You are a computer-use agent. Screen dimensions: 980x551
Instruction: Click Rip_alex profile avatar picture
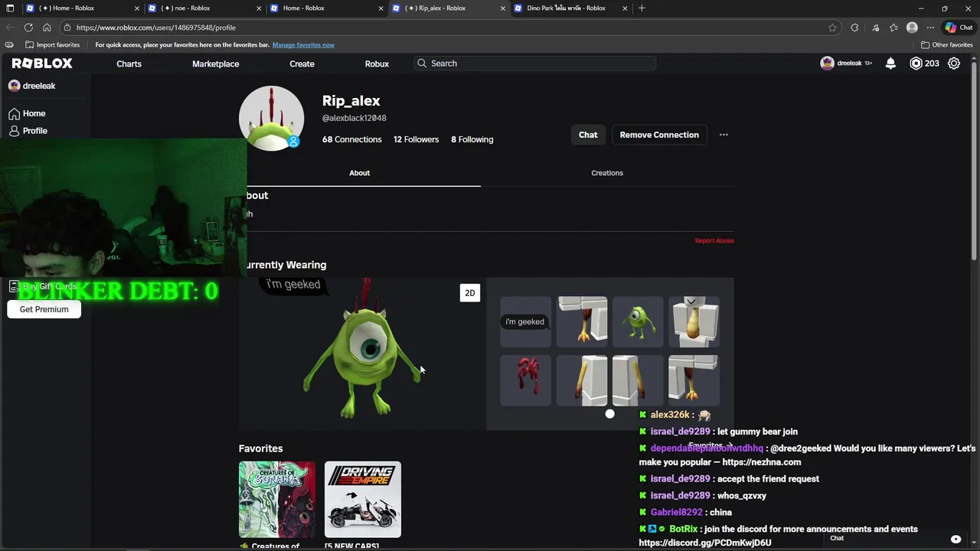click(271, 118)
